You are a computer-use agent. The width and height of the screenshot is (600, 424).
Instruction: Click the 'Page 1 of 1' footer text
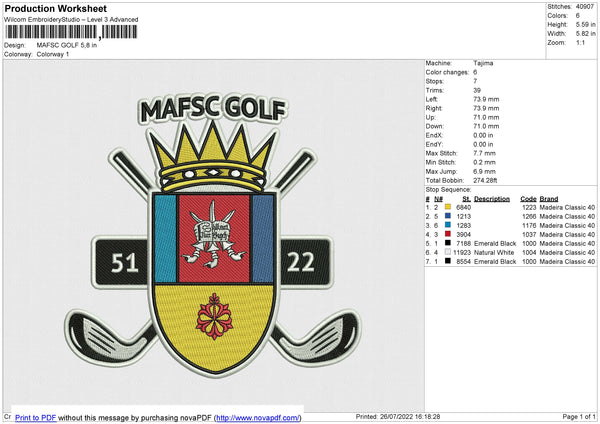[579, 417]
